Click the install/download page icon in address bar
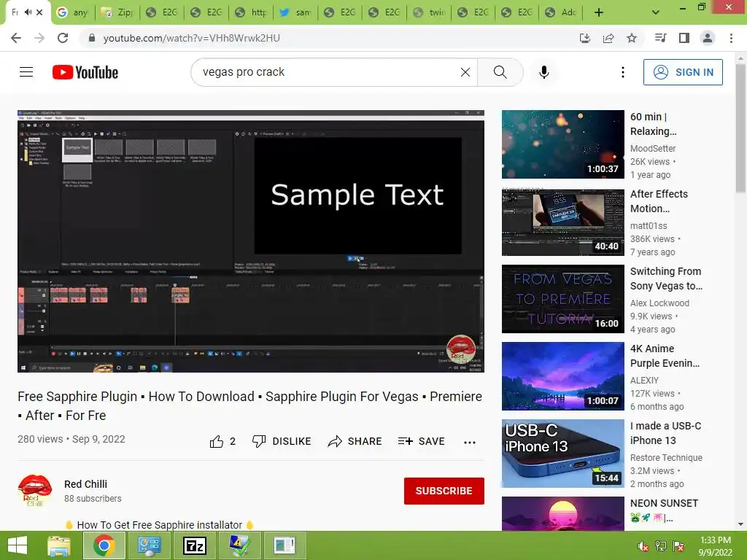Image resolution: width=747 pixels, height=560 pixels. [585, 38]
